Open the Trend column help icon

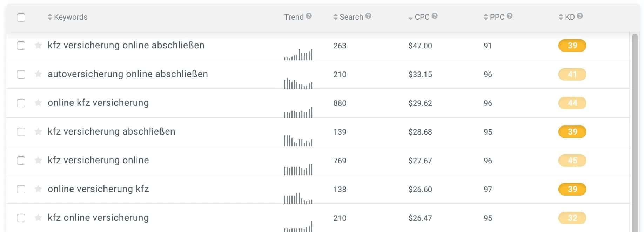coord(309,15)
